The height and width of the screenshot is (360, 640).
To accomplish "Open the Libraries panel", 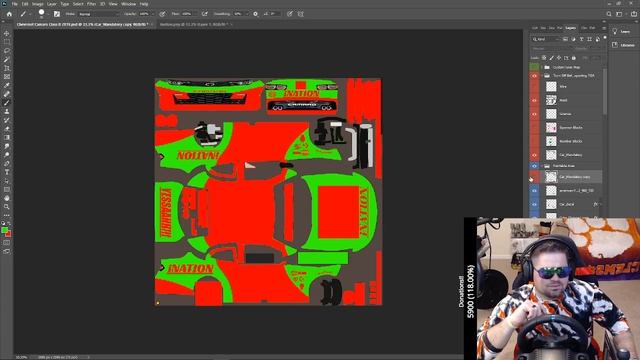I will 623,45.
